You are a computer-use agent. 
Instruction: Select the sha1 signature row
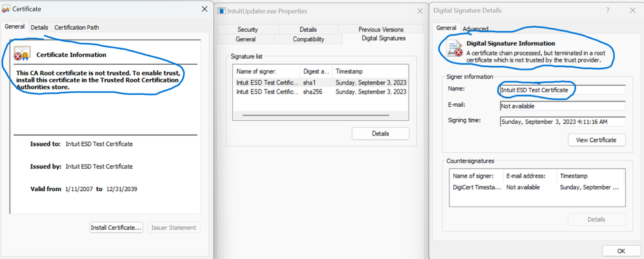coord(320,83)
